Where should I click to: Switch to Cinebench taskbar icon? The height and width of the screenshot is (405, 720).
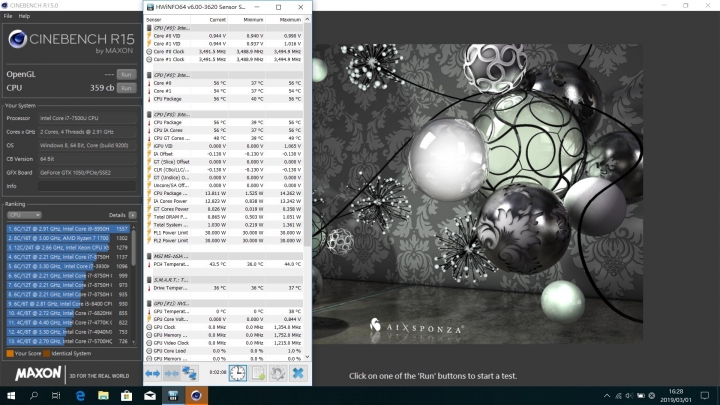click(196, 395)
